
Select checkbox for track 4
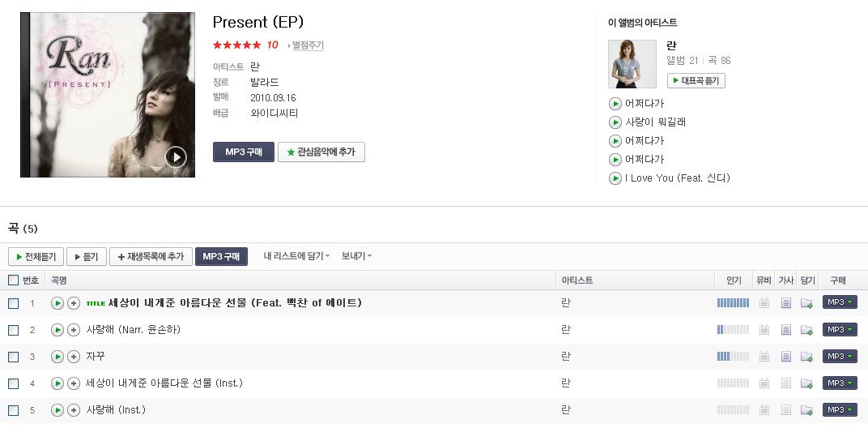click(x=13, y=383)
